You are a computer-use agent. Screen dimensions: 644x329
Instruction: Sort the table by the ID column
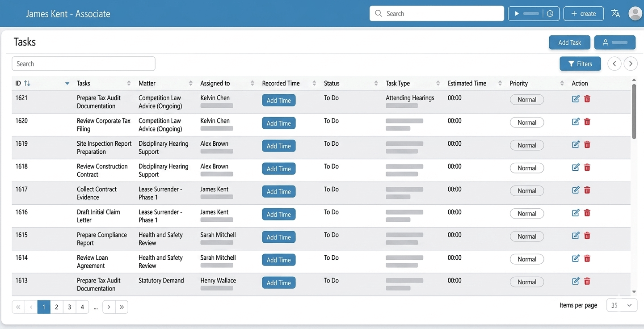(x=27, y=83)
